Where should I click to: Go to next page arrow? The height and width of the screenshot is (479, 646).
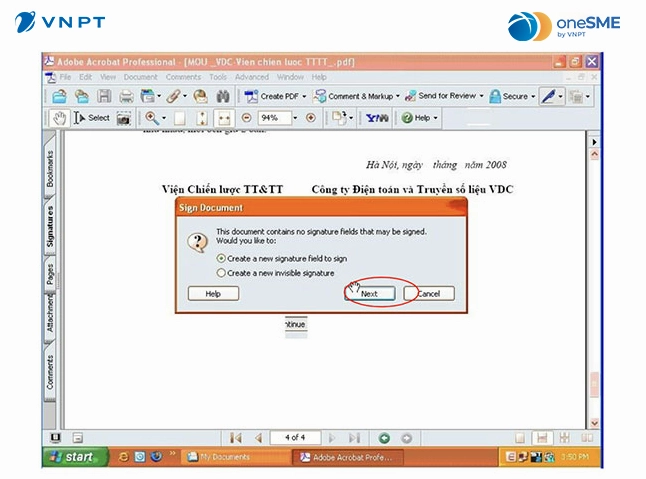(332, 438)
